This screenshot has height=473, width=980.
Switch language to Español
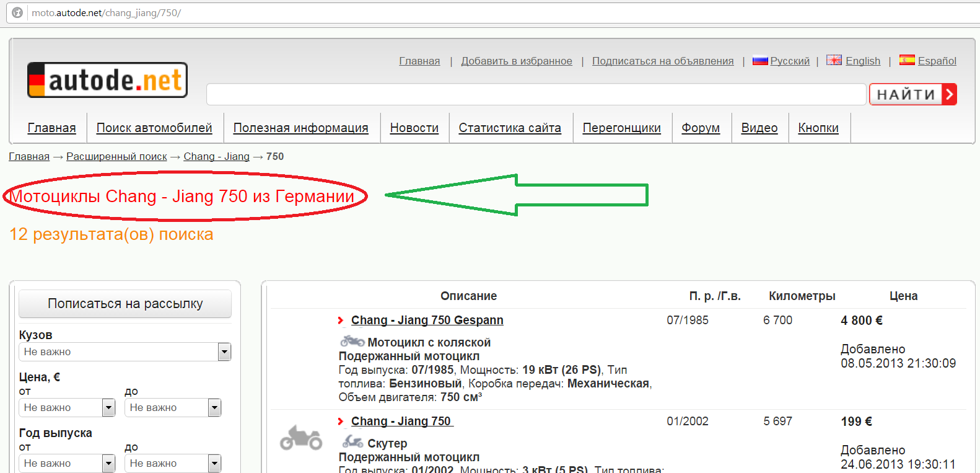pos(937,61)
